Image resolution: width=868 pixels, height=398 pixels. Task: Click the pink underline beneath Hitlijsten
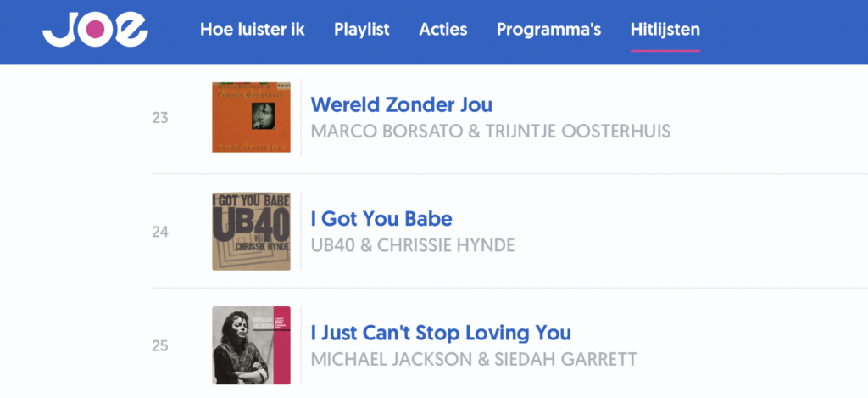pyautogui.click(x=665, y=50)
